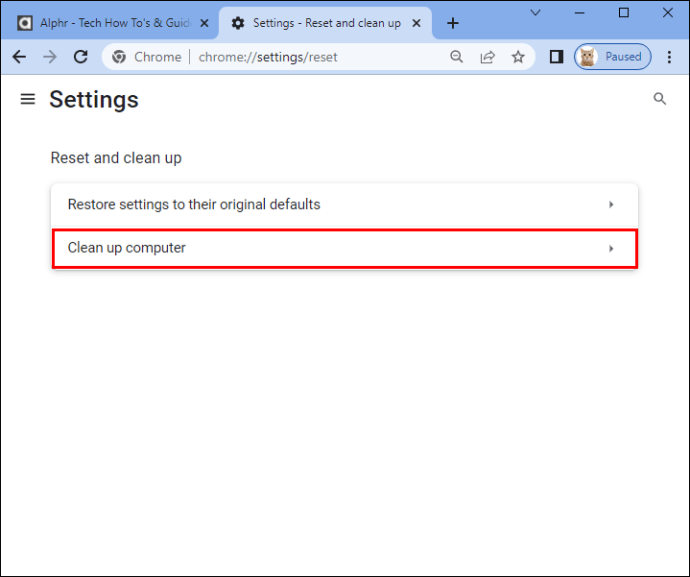The height and width of the screenshot is (577, 690).
Task: Click the share page icon
Action: point(488,57)
